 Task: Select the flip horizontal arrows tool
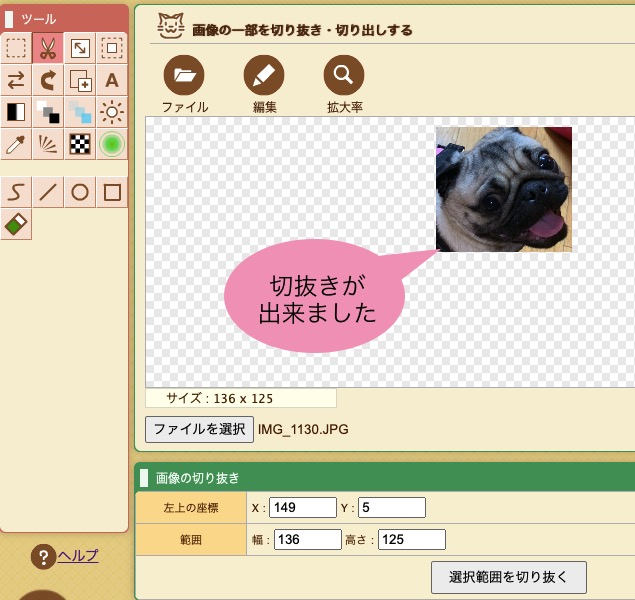tap(16, 80)
